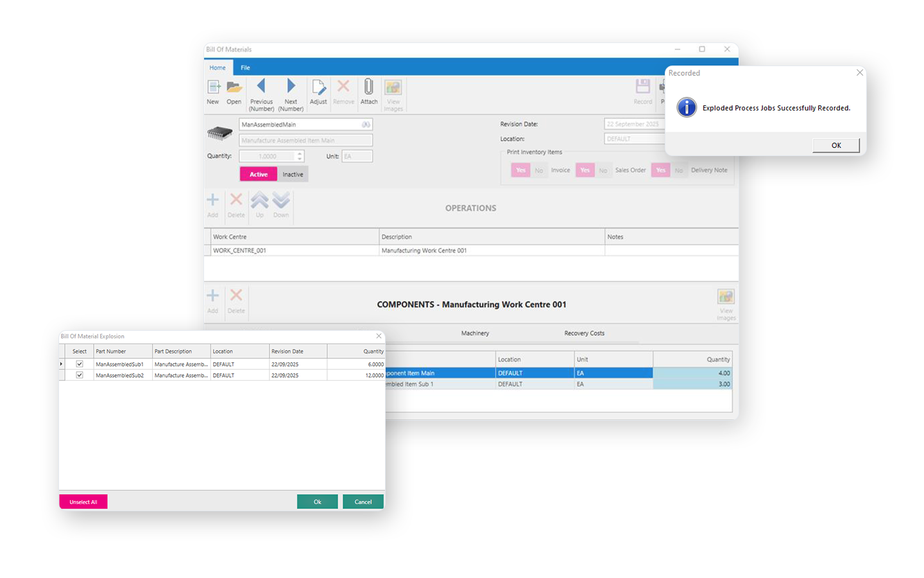
Task: Click the Up arrows in Operations
Action: 260,200
